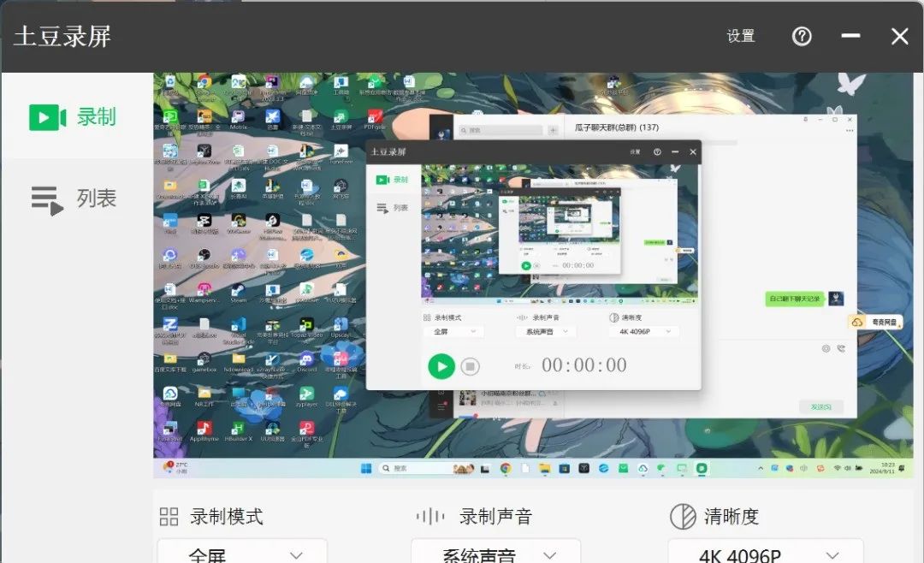Click green play button in previewed recorder window
This screenshot has width=924, height=563.
(x=441, y=366)
